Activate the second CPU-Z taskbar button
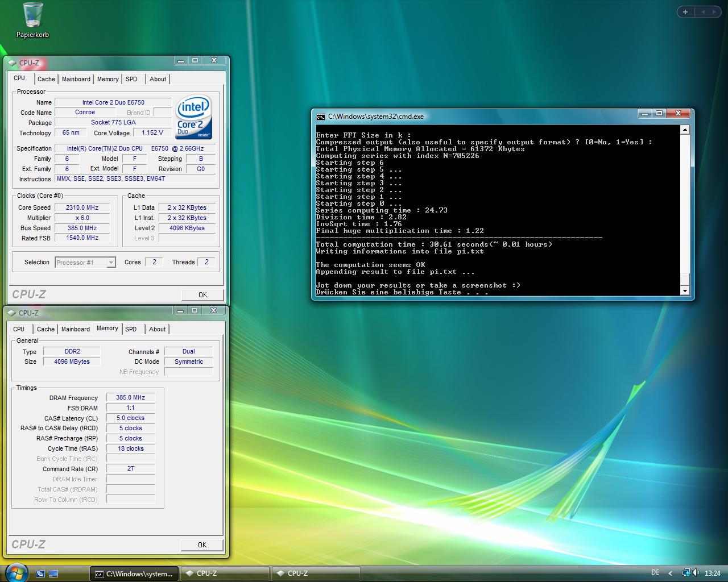The height and width of the screenshot is (582, 728). coord(316,574)
